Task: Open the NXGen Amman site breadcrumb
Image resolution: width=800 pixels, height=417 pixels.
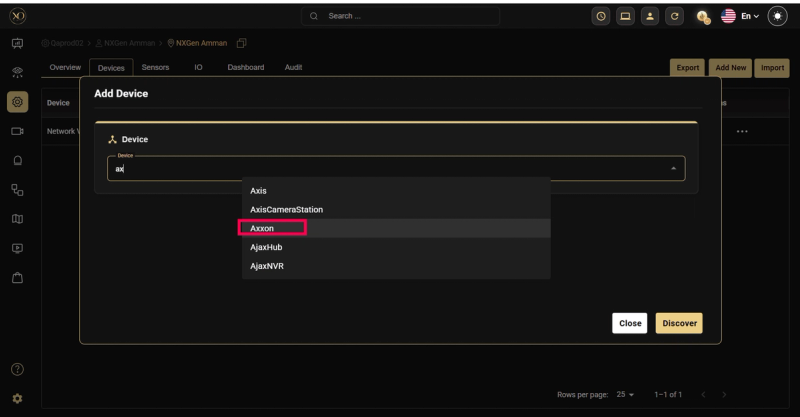Action: pos(197,43)
